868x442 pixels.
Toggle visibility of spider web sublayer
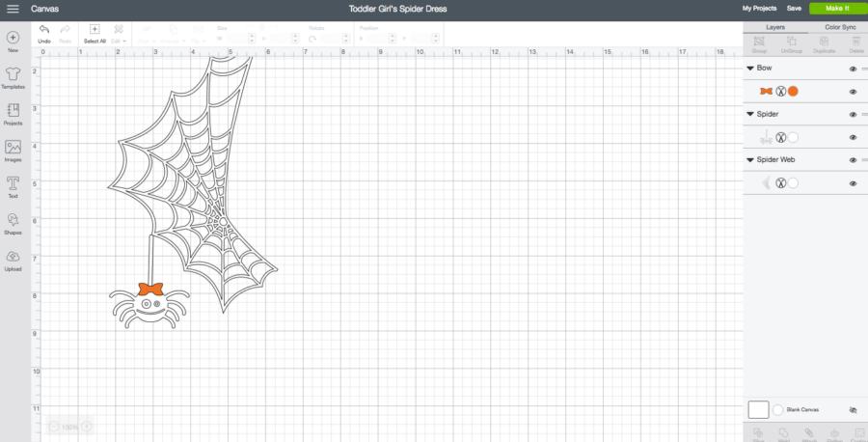853,183
